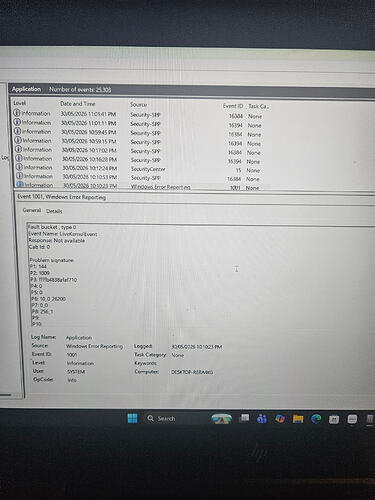375x500 pixels.
Task: Click the info icon of the 10:59:45 PM event
Action: 18,131
